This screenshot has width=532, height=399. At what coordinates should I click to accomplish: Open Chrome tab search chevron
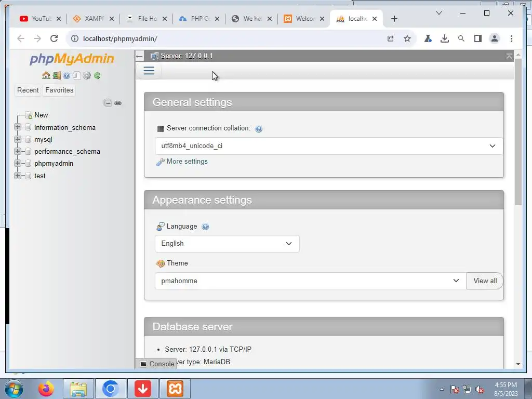438,13
